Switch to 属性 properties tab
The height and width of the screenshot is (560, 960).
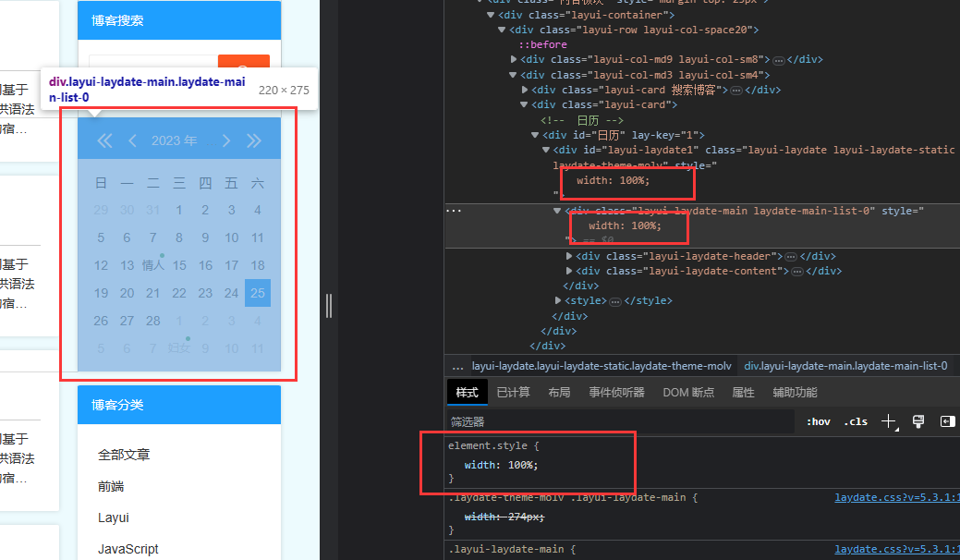[x=743, y=393]
